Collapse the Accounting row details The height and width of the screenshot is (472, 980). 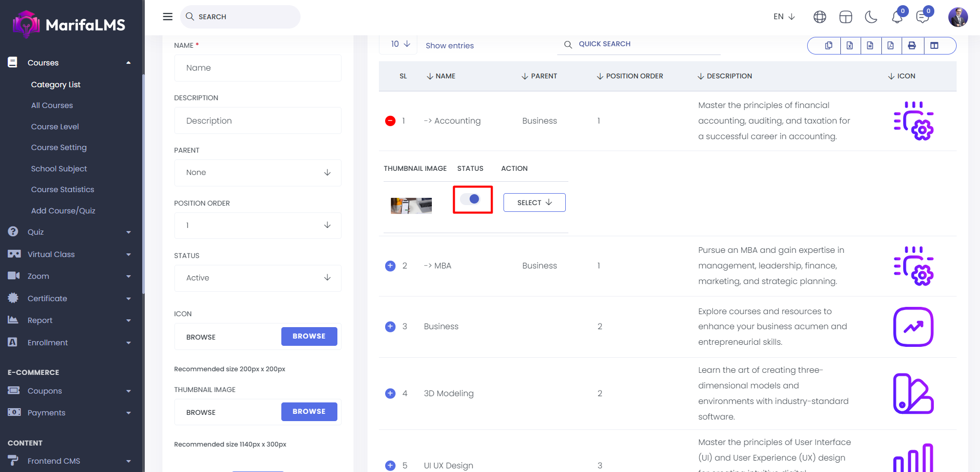coord(390,121)
